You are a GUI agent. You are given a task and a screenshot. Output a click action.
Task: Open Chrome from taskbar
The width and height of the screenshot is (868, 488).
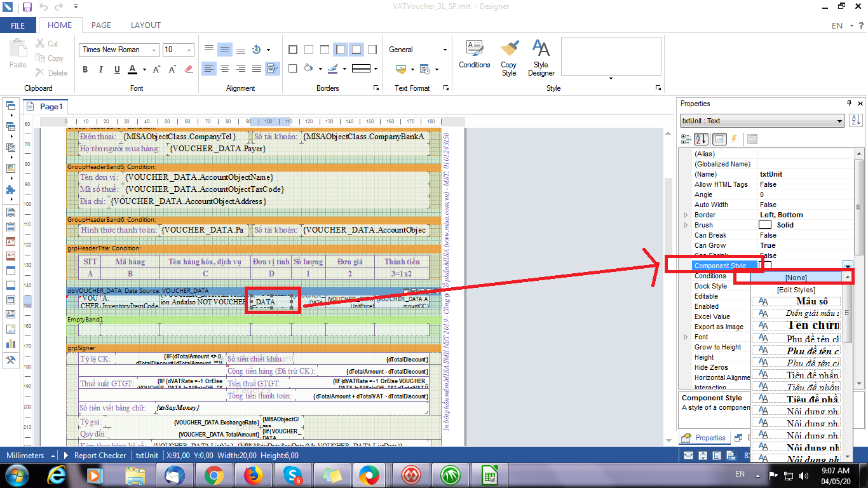click(x=214, y=475)
